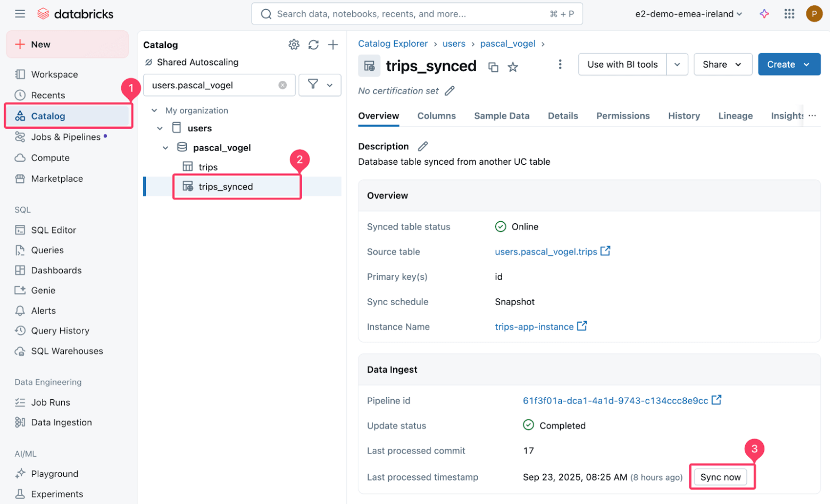833x504 pixels.
Task: Toggle the left hamburger sidebar menu
Action: point(20,14)
